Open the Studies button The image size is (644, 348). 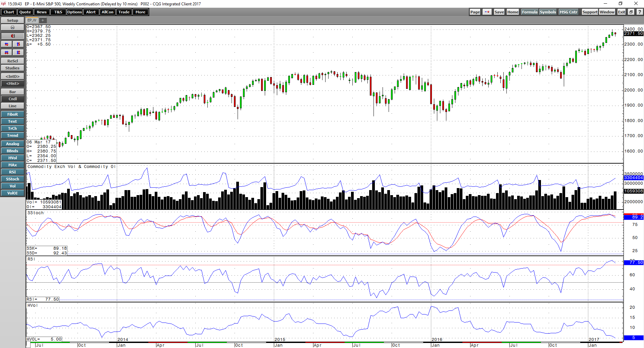pos(12,68)
